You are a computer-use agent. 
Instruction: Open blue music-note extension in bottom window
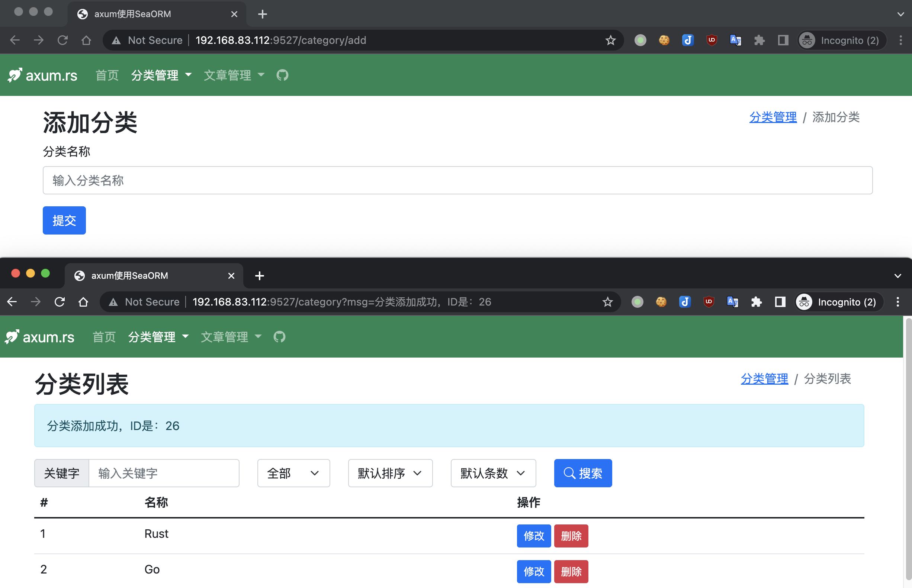tap(685, 302)
